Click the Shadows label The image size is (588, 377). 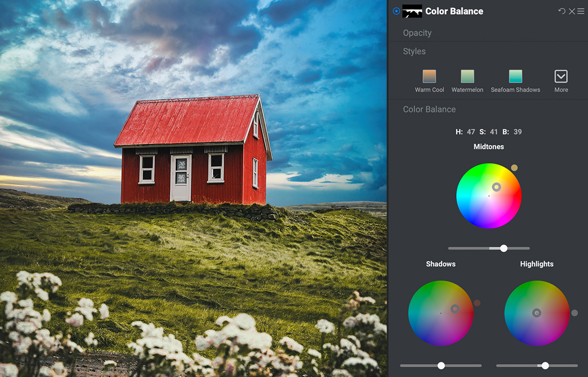tap(441, 264)
